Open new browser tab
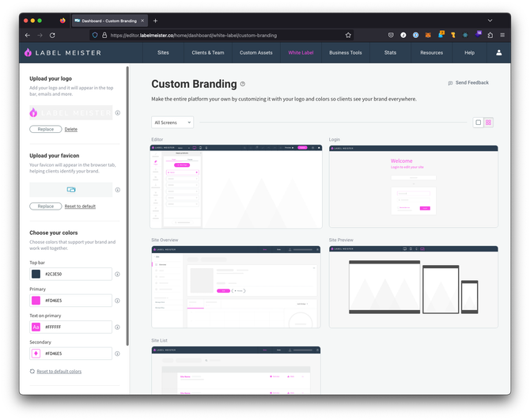The height and width of the screenshot is (420, 530). click(156, 21)
